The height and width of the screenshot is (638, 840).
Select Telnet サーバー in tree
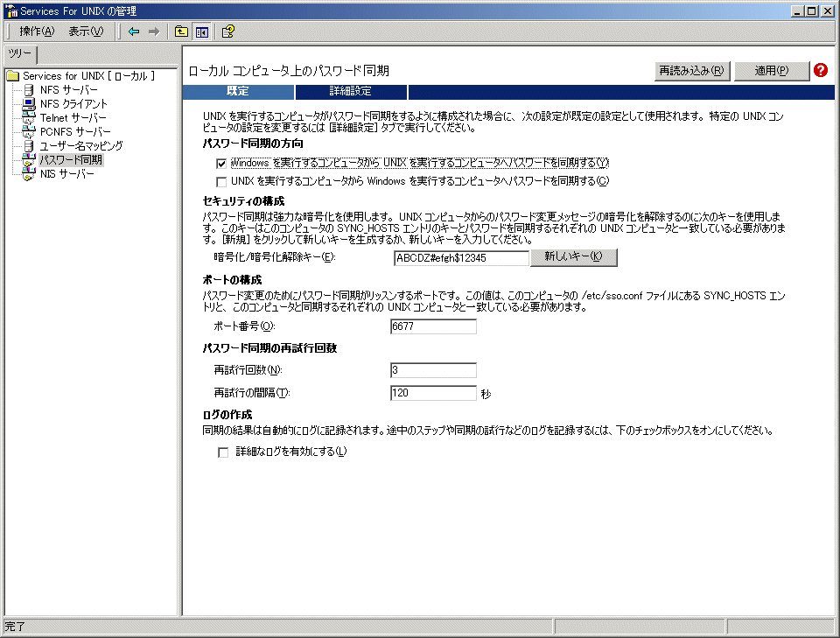(x=73, y=118)
